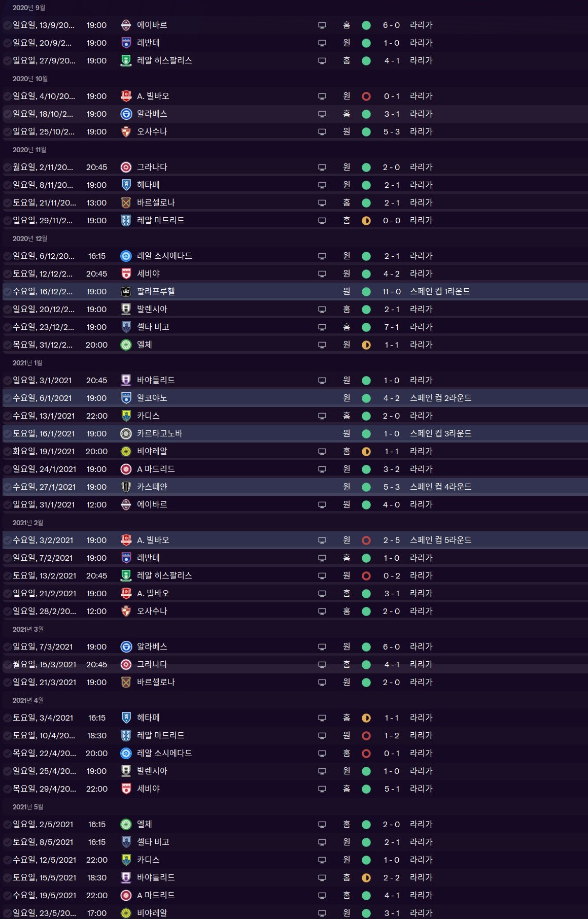The width and height of the screenshot is (588, 919).
Task: Click the 발렌시아 crest in the 20/12 row
Action: pyautogui.click(x=126, y=309)
